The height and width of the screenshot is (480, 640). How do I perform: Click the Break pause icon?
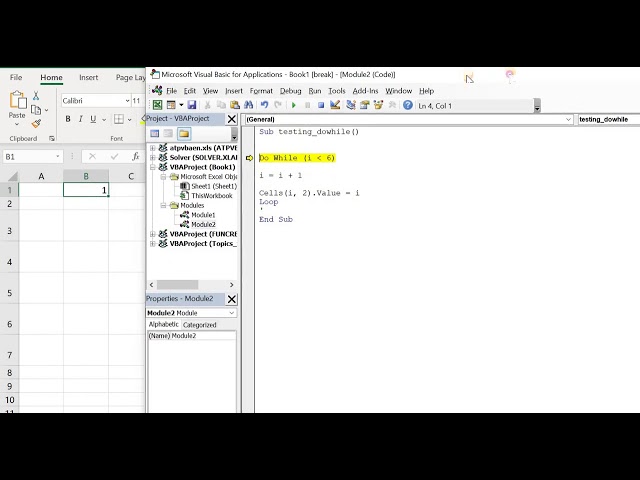307,105
